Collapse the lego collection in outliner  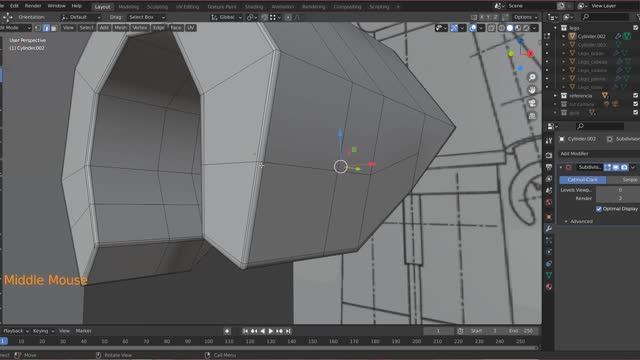[555, 28]
